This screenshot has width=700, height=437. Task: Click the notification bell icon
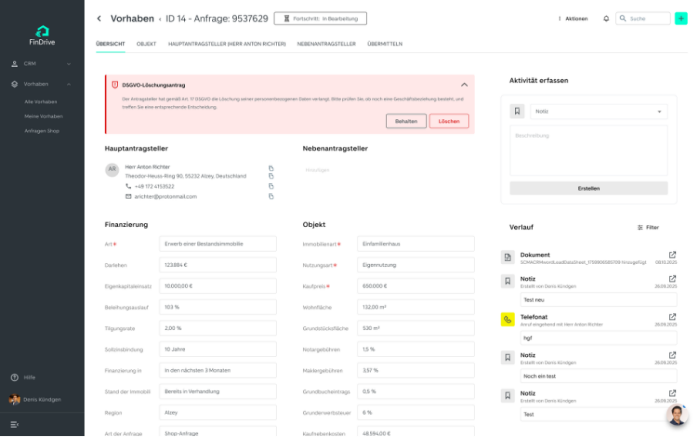[x=606, y=18]
